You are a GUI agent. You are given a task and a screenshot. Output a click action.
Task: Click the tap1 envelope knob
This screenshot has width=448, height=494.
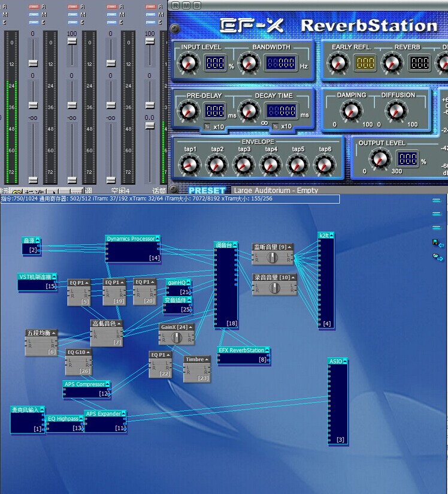pos(190,165)
